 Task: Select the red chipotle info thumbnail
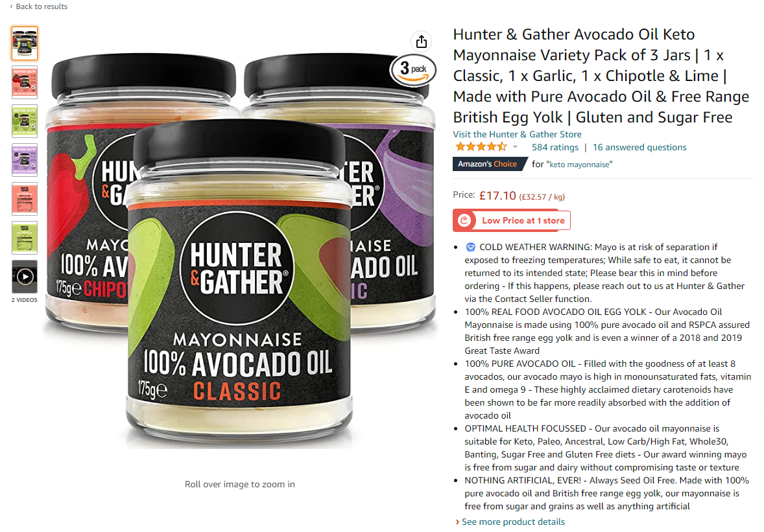tap(25, 82)
